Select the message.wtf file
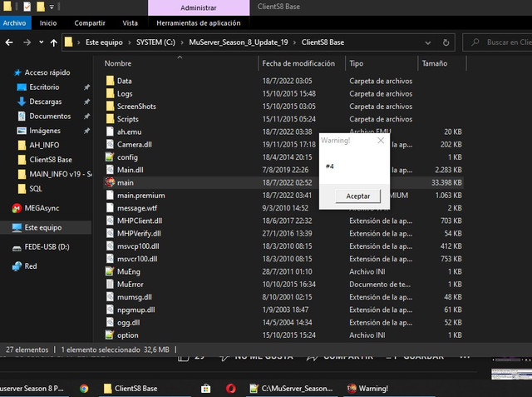The width and height of the screenshot is (532, 397). [x=137, y=208]
